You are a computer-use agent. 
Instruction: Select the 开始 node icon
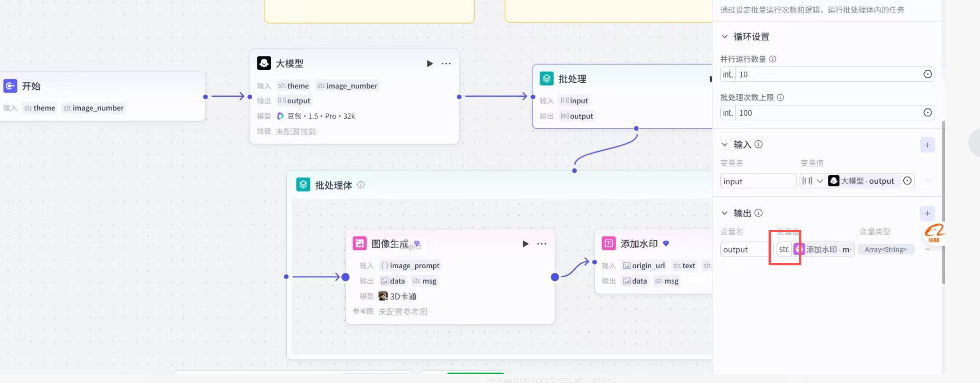10,86
